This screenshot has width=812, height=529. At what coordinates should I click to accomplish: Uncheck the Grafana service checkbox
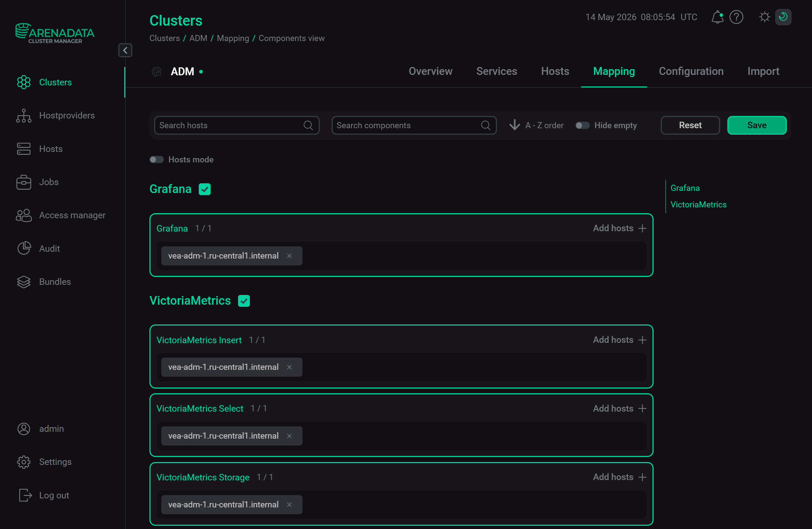[205, 189]
